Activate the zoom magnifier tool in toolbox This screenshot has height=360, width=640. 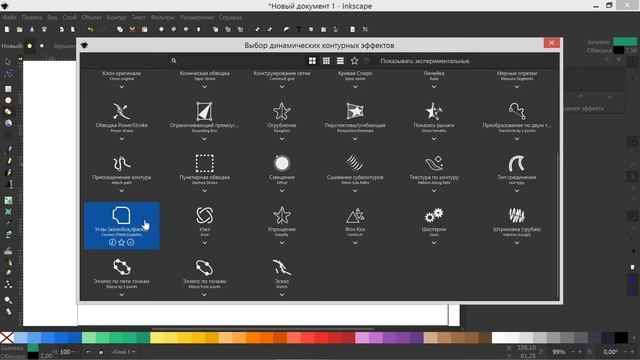8,300
